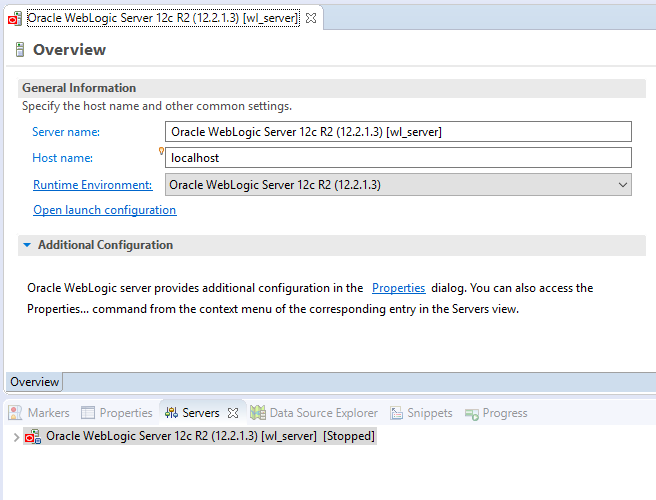Click the General Information section header
Viewport: 656px width, 500px height.
pyautogui.click(x=331, y=88)
